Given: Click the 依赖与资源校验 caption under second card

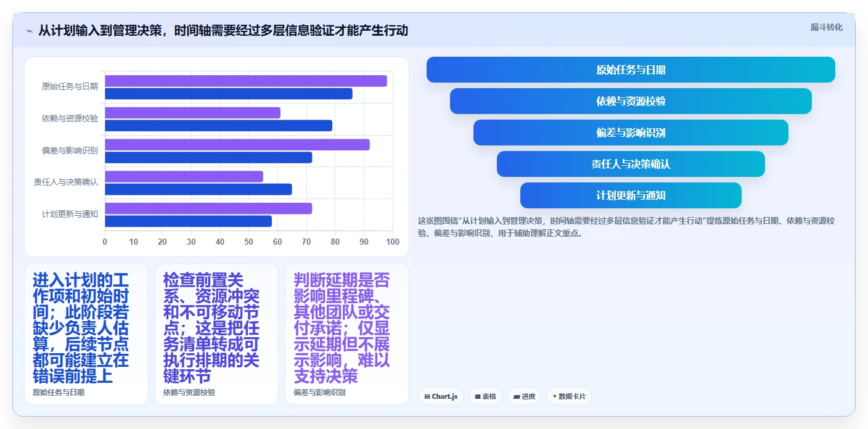Looking at the screenshot, I should click(189, 392).
